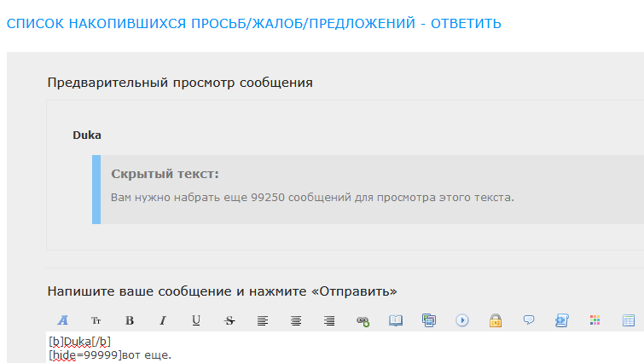644x363 pixels.
Task: Click the '[hide=99999]вот еще.' line
Action: point(110,354)
